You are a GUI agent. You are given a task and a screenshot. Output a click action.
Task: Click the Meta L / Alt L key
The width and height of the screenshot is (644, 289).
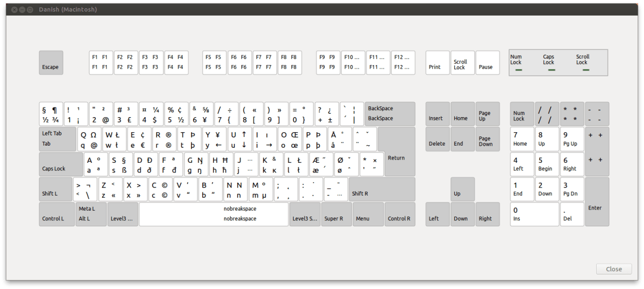(91, 214)
